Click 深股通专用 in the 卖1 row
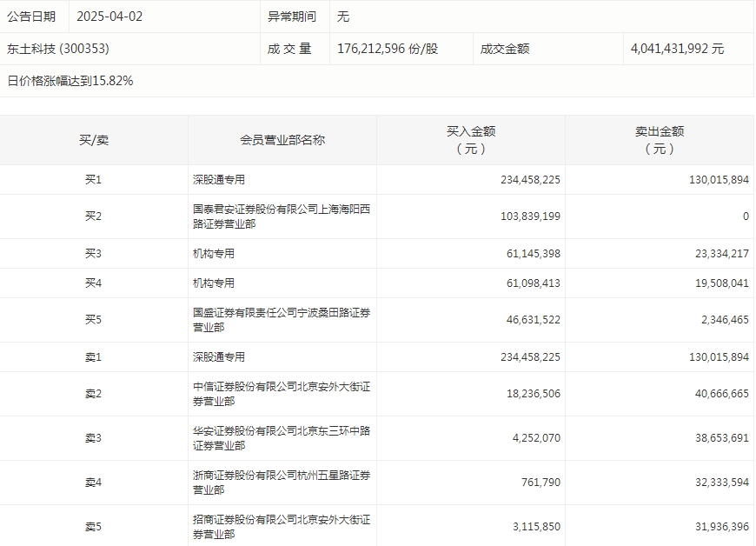Screen dimensions: 756x546 pos(219,357)
